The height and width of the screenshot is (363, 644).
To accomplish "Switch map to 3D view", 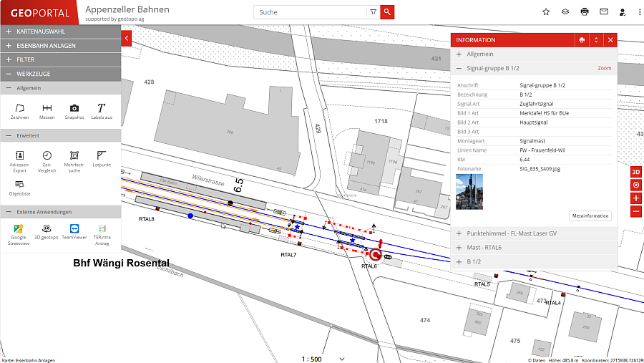I will click(636, 172).
